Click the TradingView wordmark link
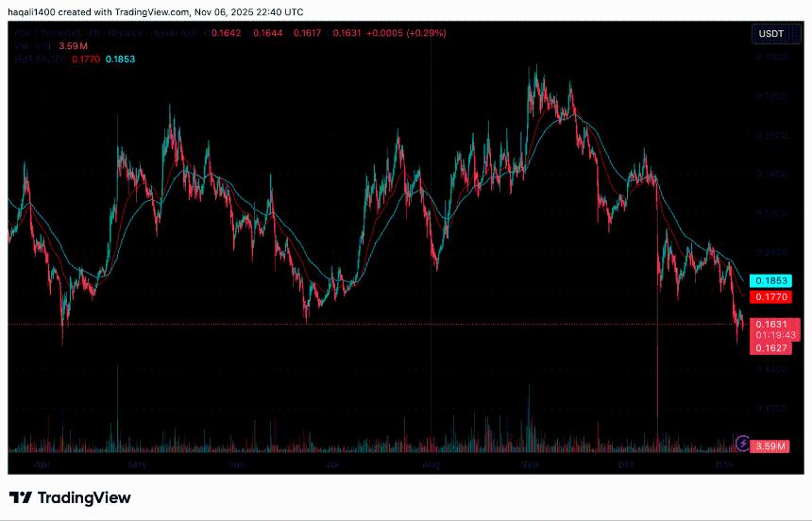 [x=84, y=497]
